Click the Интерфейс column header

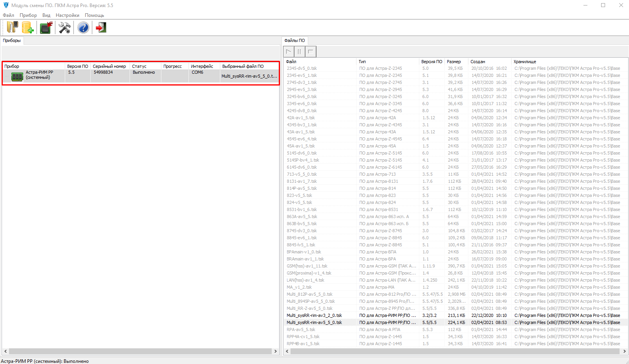[205, 66]
